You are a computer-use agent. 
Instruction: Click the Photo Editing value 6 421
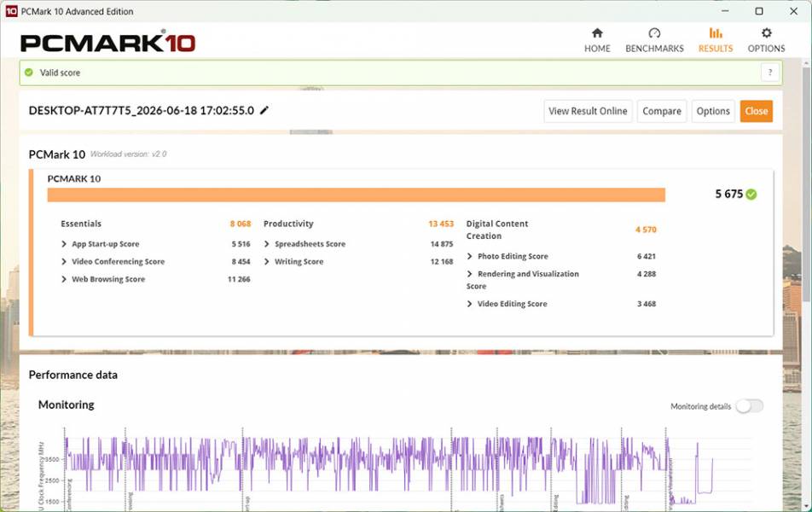point(647,257)
